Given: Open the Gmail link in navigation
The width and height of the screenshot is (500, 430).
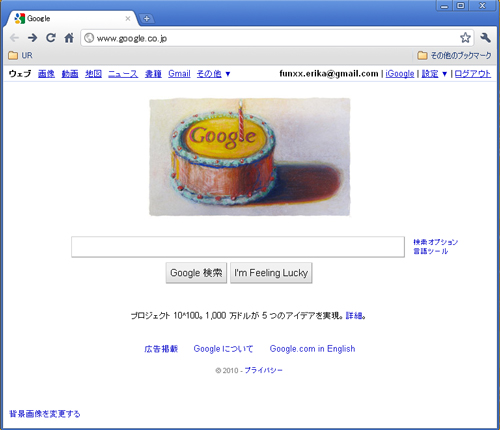Looking at the screenshot, I should coord(179,74).
